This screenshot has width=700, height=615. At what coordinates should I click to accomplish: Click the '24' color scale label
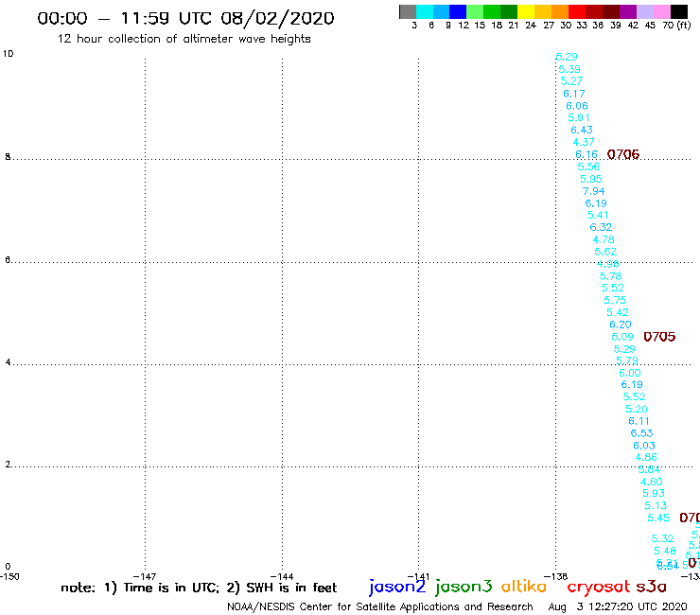point(531,25)
